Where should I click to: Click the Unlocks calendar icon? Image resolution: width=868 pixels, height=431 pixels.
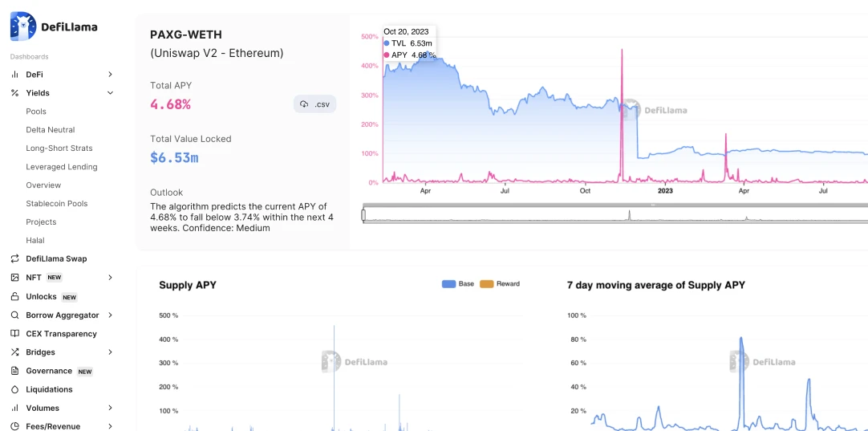14,297
